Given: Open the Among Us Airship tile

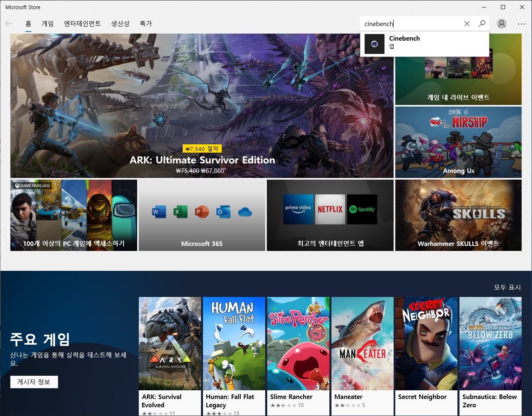Looking at the screenshot, I should [458, 142].
